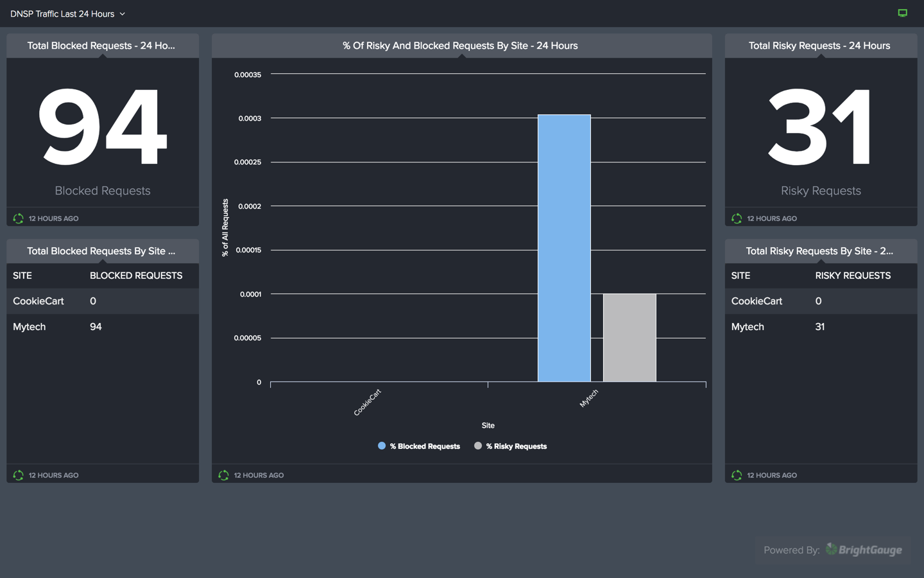Click the green monitor presentation icon
This screenshot has height=578, width=924.
point(902,13)
